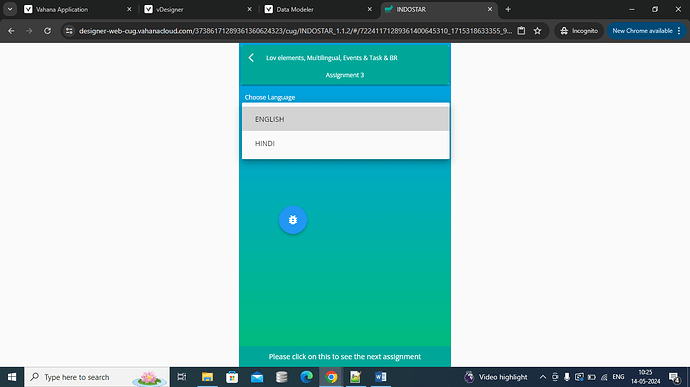
Task: Open Microsoft Edge from the taskbar
Action: (x=306, y=377)
